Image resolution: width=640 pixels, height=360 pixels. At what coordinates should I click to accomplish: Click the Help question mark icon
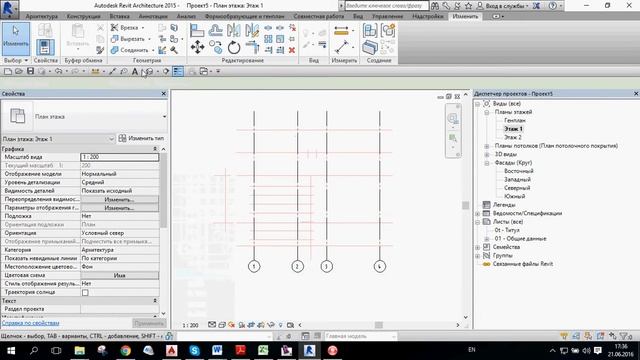click(552, 6)
